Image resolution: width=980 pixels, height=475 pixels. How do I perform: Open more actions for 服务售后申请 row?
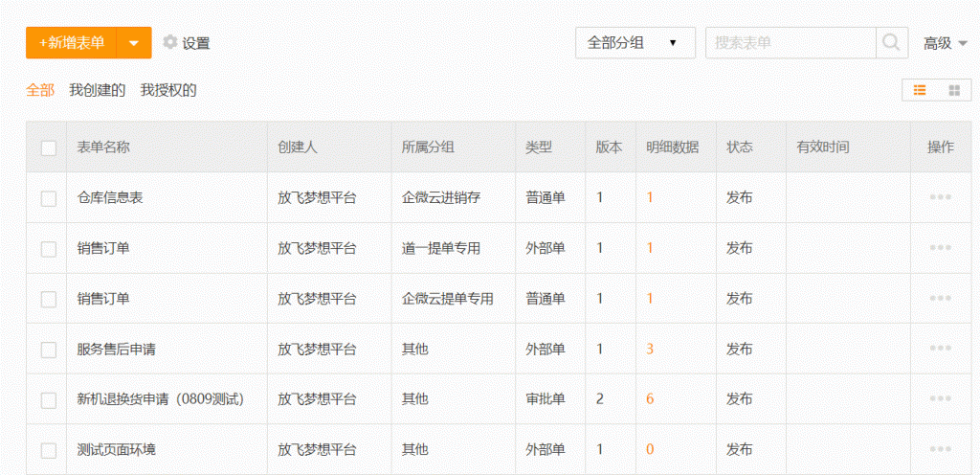click(x=940, y=349)
